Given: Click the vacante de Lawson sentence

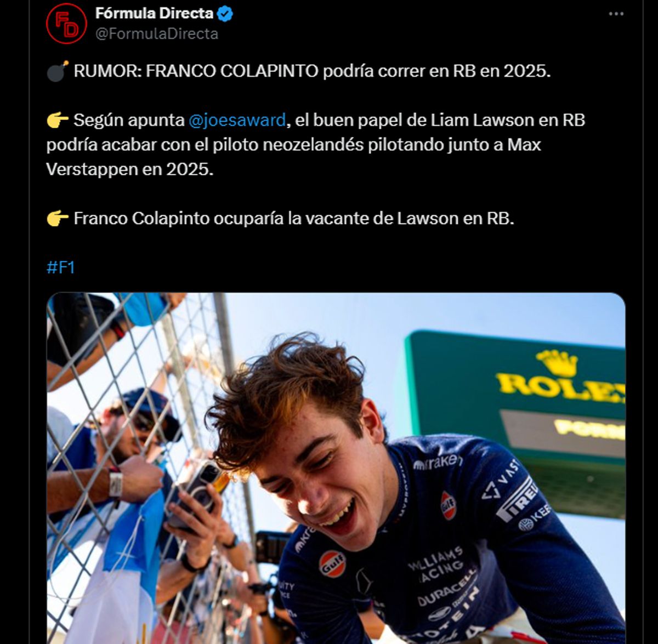Looking at the screenshot, I should pos(281,218).
